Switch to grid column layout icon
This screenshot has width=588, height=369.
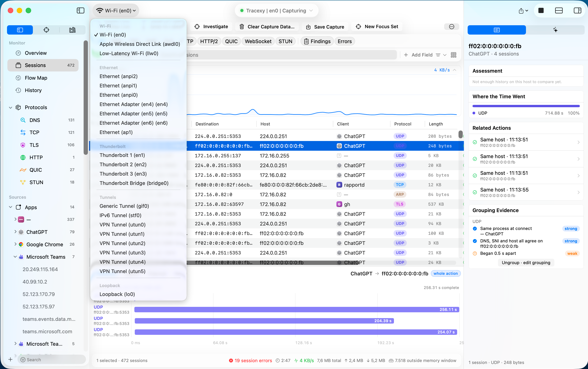pos(453,55)
